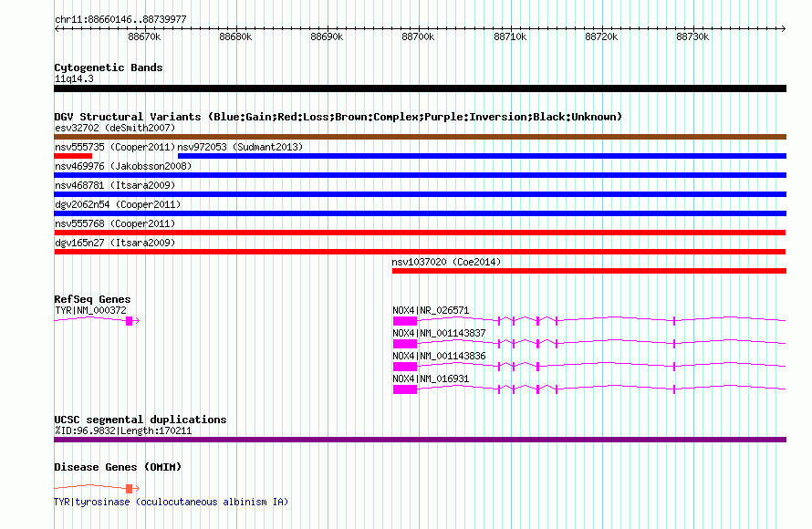Click the brown esv32702 complex variant bar
The height and width of the screenshot is (529, 812).
coord(420,137)
